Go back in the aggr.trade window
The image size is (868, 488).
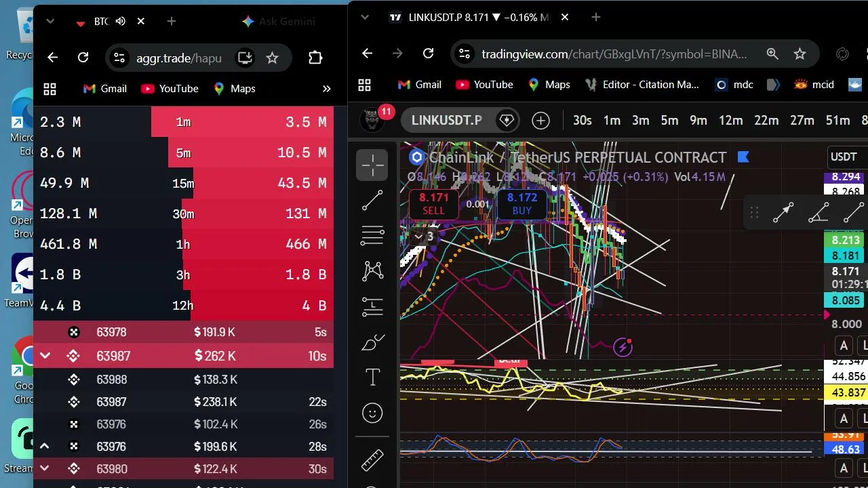pos(52,58)
